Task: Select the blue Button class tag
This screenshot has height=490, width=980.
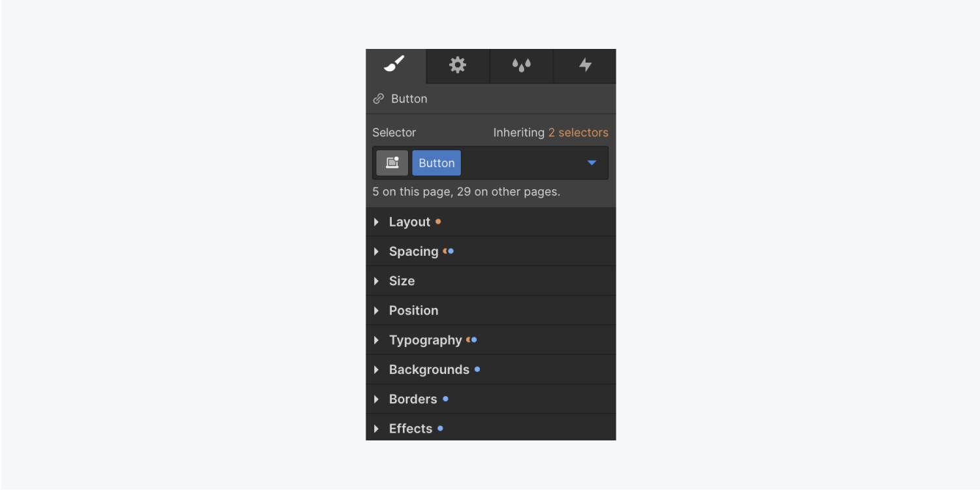Action: click(x=436, y=163)
